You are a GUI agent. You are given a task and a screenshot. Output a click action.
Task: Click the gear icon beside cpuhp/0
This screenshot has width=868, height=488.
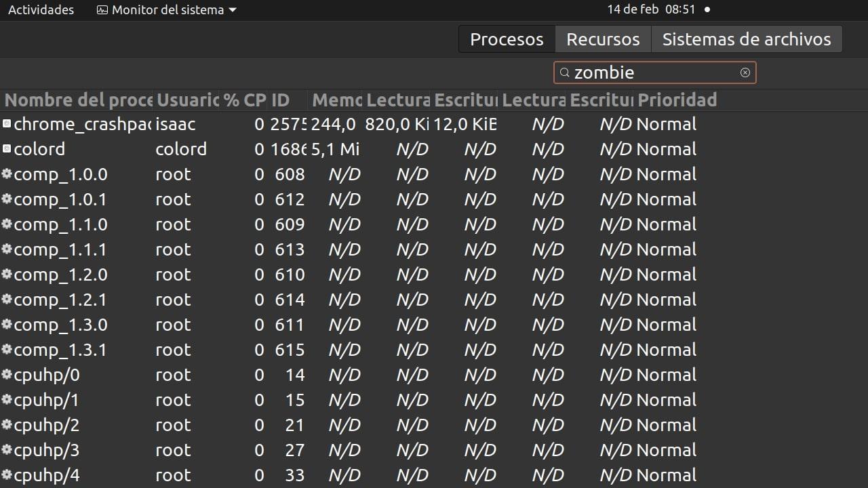(7, 375)
